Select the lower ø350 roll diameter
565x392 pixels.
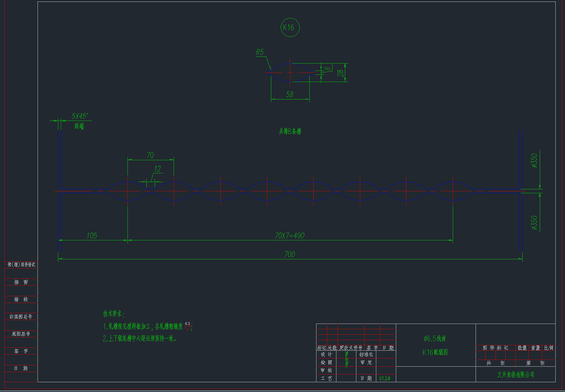(x=534, y=223)
